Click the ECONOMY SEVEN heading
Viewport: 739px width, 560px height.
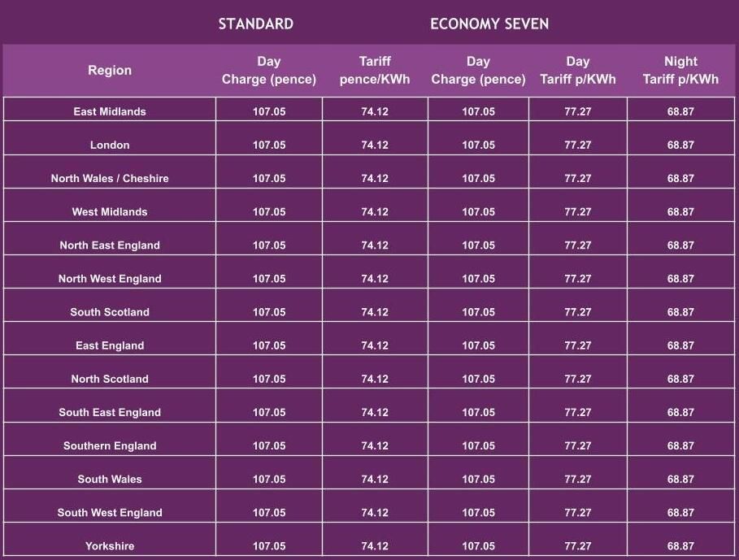[x=489, y=24]
